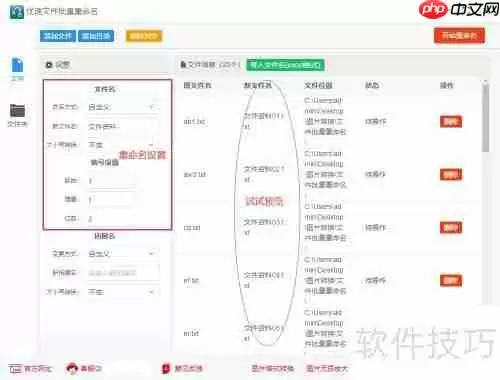Click the 待操作 status in the 文件资料04 row
This screenshot has height=380, width=500.
point(376,281)
